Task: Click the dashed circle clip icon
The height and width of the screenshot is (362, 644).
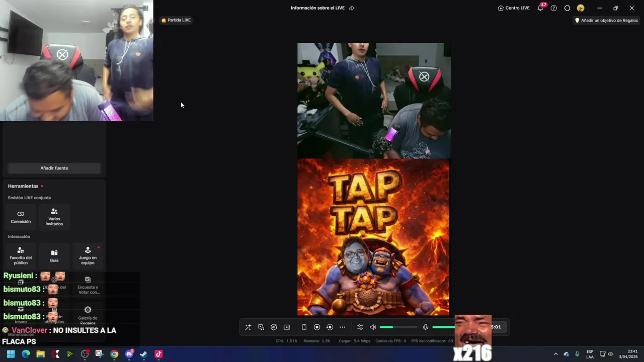Action: point(330,327)
